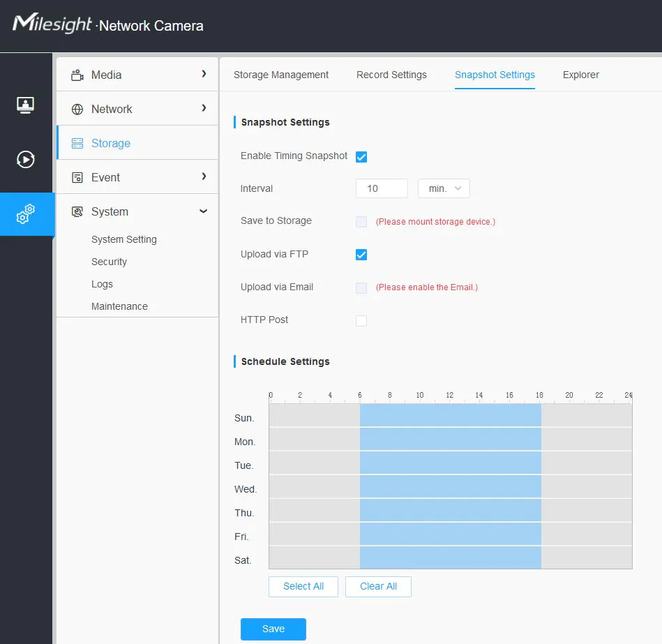Open the Live View monitor icon
The height and width of the screenshot is (644, 662).
click(x=25, y=105)
